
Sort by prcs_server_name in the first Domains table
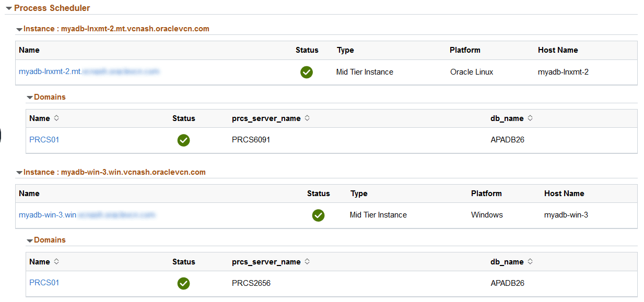[307, 118]
